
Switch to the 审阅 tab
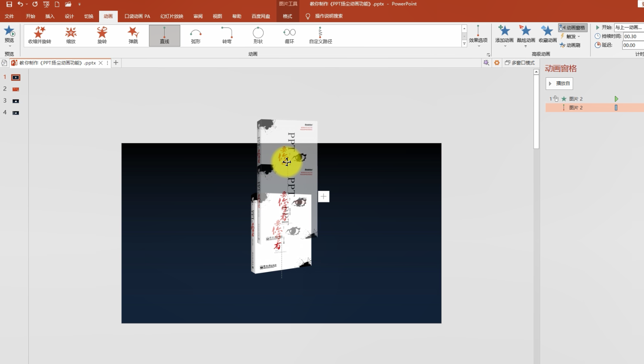pyautogui.click(x=198, y=16)
